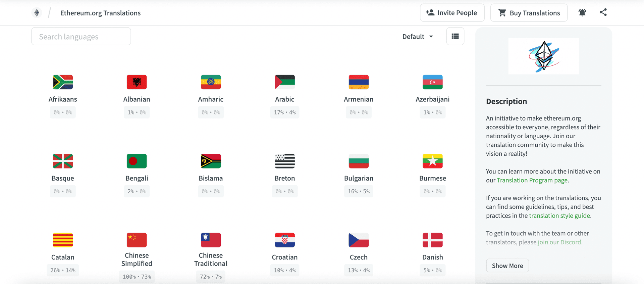The image size is (644, 284).
Task: Share the Ethereum.org Translations project
Action: [603, 12]
